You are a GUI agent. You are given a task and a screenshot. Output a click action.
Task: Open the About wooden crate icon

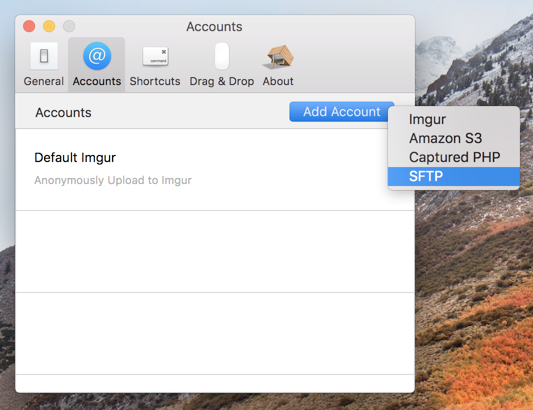pyautogui.click(x=278, y=56)
